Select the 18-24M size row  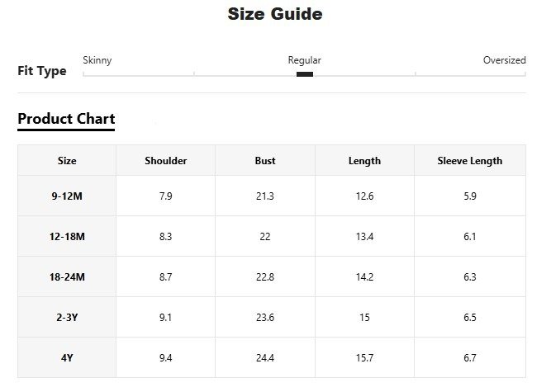[x=67, y=277]
